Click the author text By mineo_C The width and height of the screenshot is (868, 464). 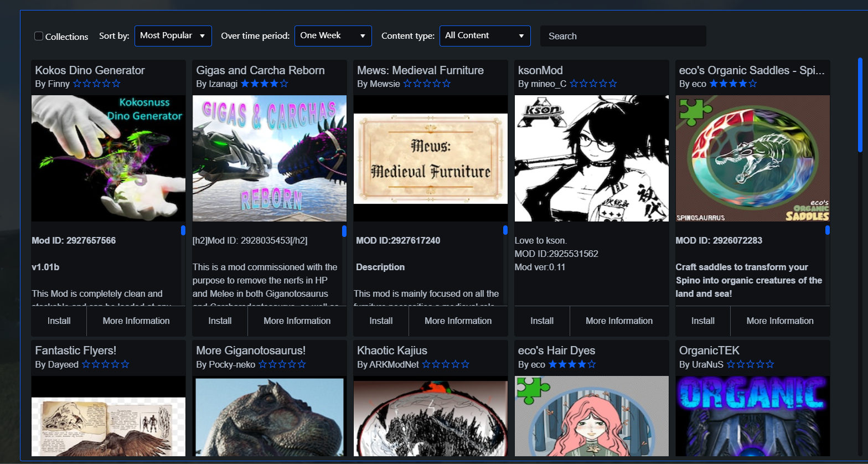(542, 84)
